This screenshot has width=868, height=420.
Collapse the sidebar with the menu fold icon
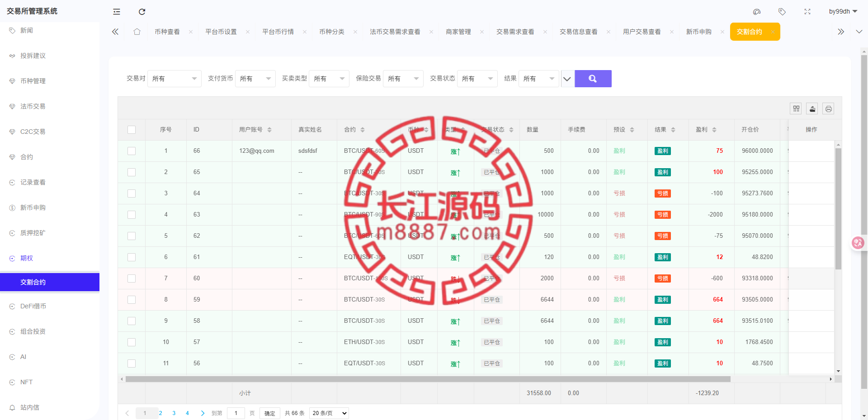click(x=117, y=12)
